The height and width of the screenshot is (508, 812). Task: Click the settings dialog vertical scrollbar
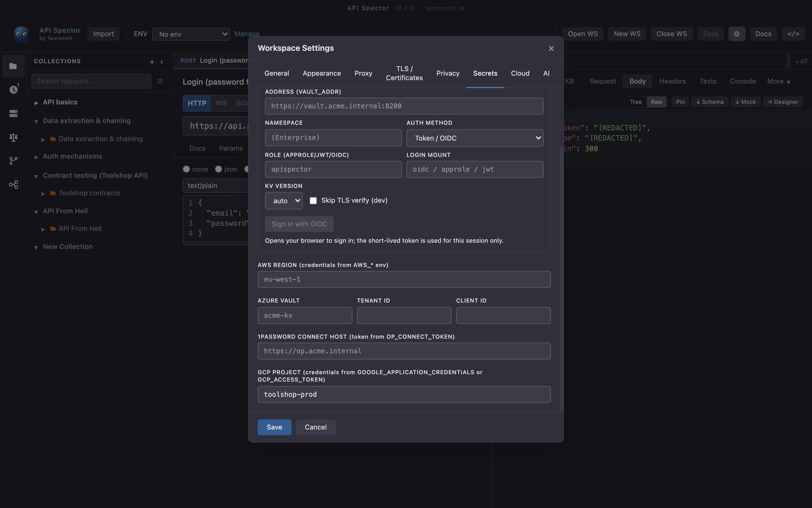pyautogui.click(x=561, y=279)
